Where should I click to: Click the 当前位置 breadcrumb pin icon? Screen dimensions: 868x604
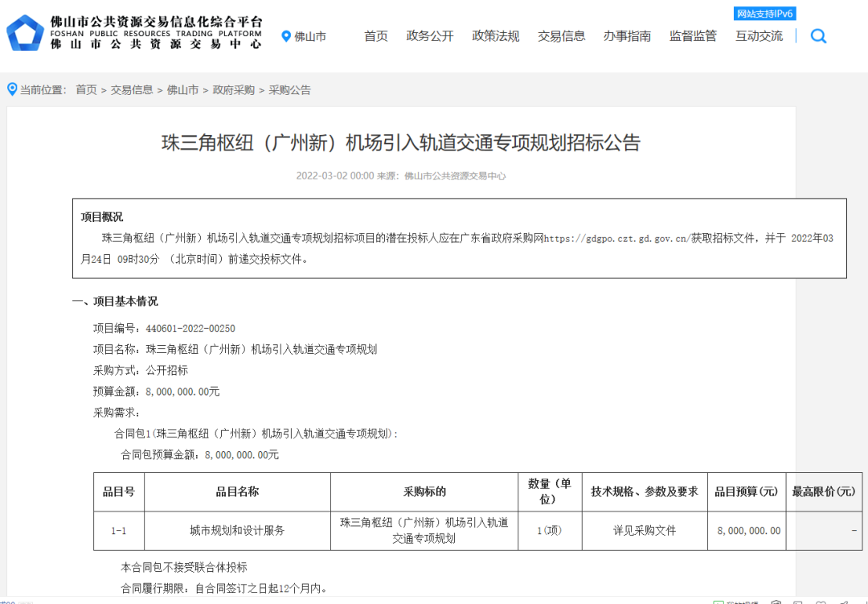click(x=12, y=89)
